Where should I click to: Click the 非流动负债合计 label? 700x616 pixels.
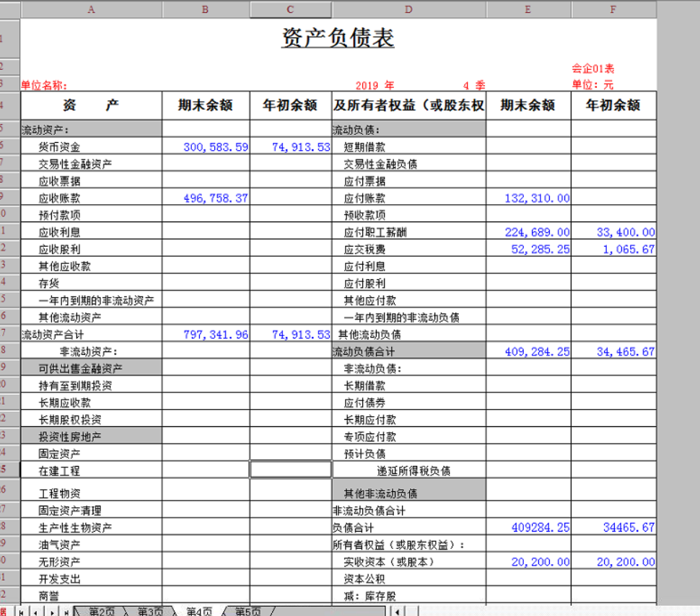[369, 510]
